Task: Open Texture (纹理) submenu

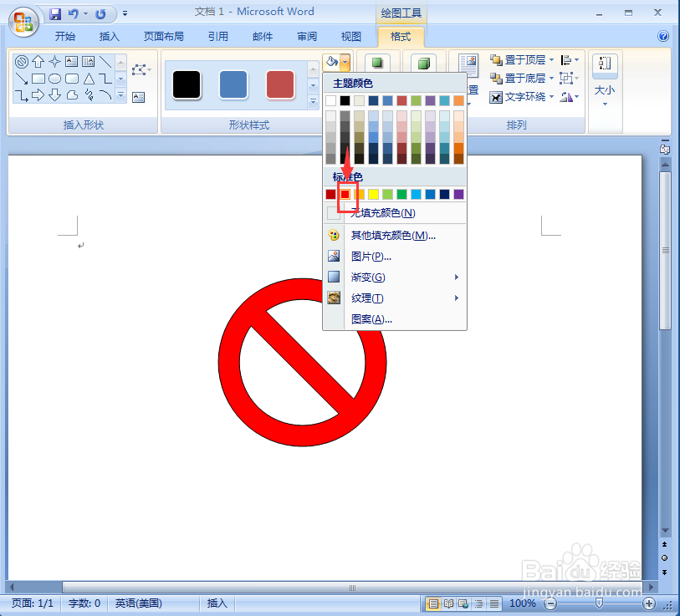Action: tap(395, 298)
